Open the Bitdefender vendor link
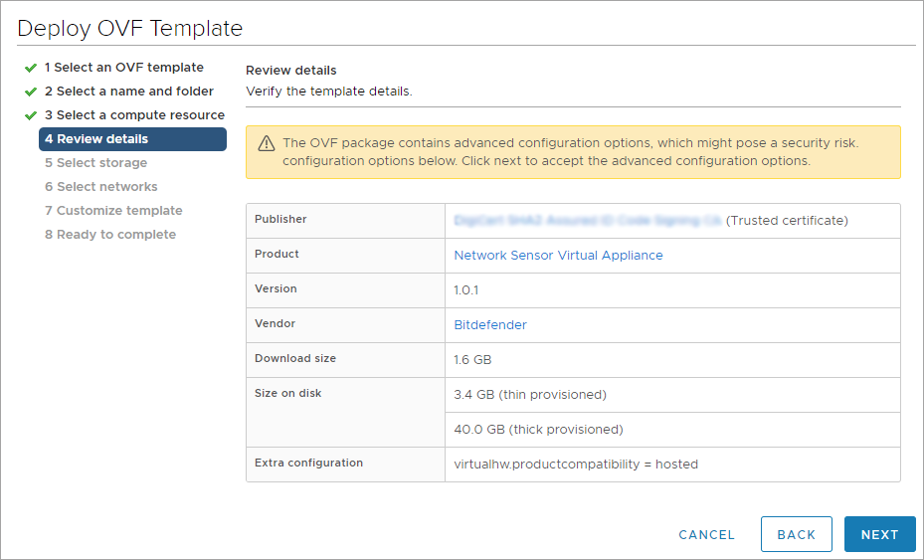This screenshot has width=924, height=560. coord(490,325)
